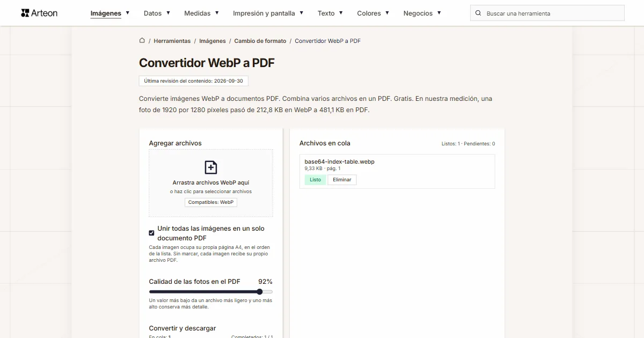The width and height of the screenshot is (644, 338).
Task: Click 'Listos: 1 · Pendientes: 0' counter
Action: pyautogui.click(x=468, y=144)
